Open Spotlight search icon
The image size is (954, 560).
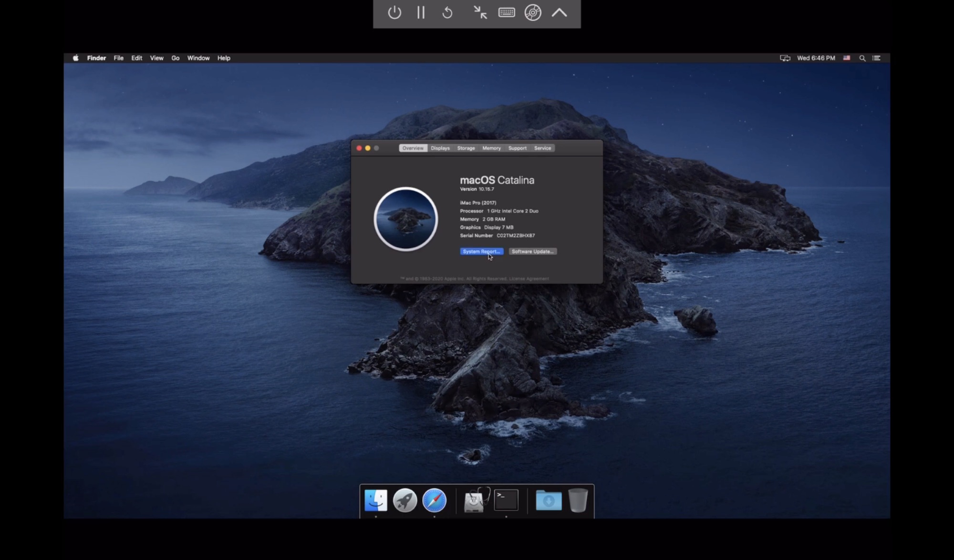[862, 58]
